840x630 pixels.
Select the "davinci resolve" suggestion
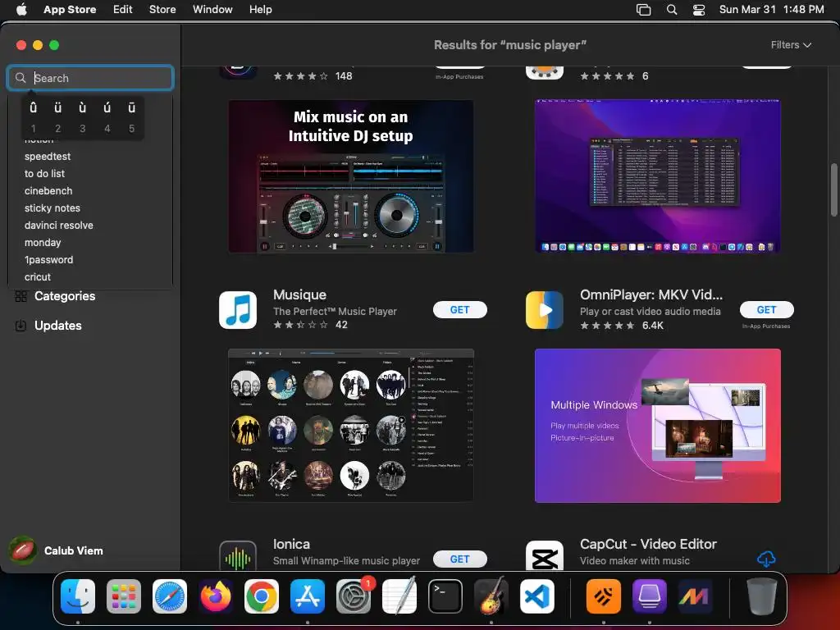tap(58, 225)
